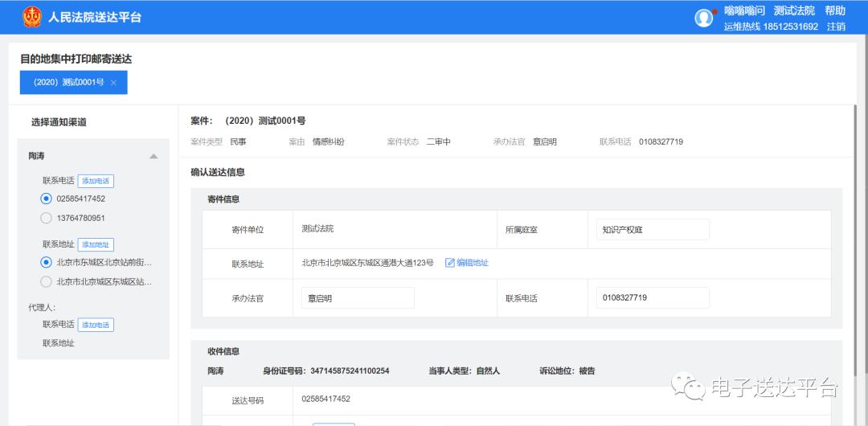Image resolution: width=868 pixels, height=426 pixels.
Task: Click the court emblem logo icon
Action: coord(32,17)
